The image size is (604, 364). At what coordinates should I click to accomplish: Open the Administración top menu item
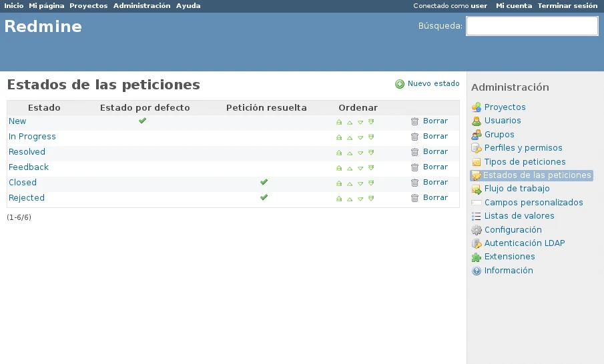pos(141,5)
